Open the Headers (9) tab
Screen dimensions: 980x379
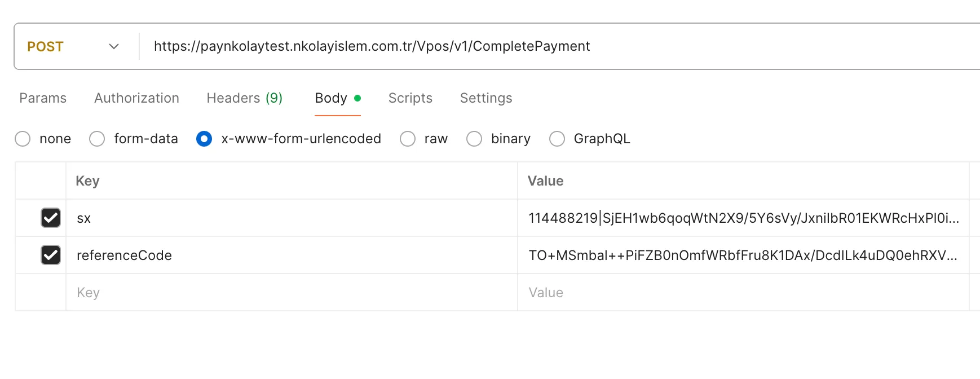coord(244,98)
